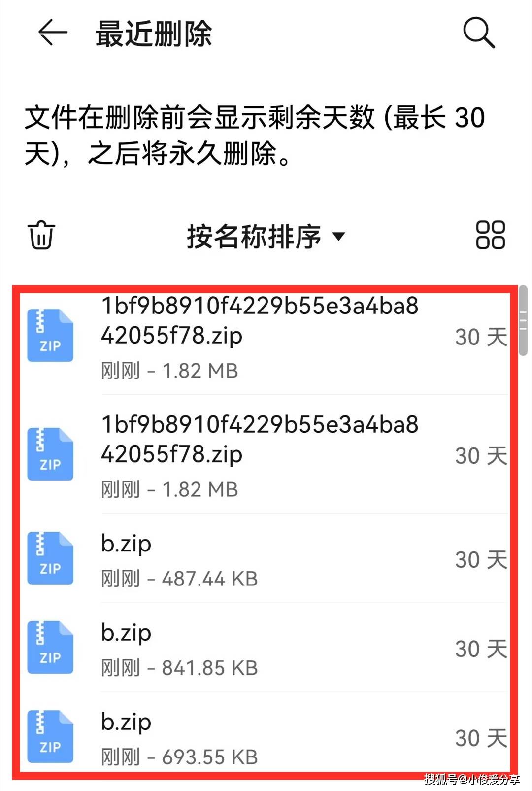Open the topmost 1bf9b8910f...78.zip file name
Screen dimensions: 532x791
pos(260,320)
